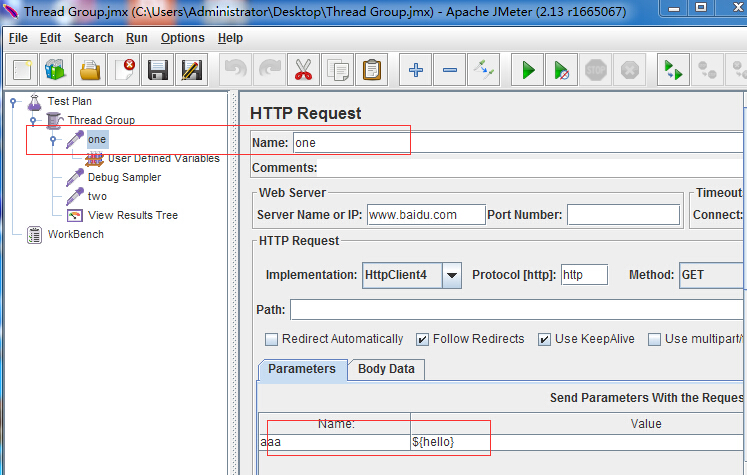Click the Redo toolbar arrow
This screenshot has width=747, height=475.
click(270, 70)
